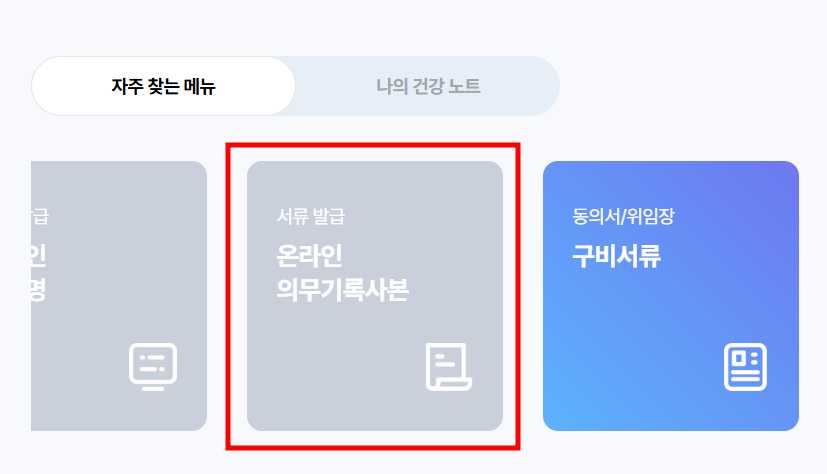The width and height of the screenshot is (827, 474).
Task: Click the 서류 발급 label in middle card
Action: click(x=311, y=216)
